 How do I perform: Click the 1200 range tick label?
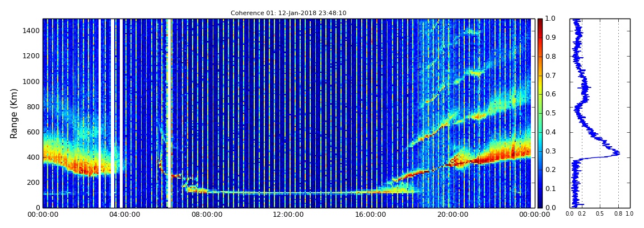[x=32, y=56]
